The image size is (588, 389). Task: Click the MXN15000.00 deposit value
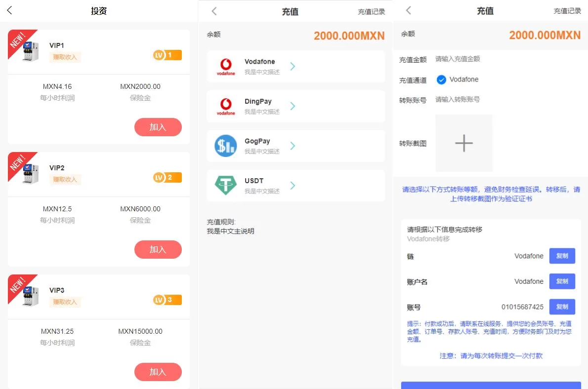(x=140, y=331)
